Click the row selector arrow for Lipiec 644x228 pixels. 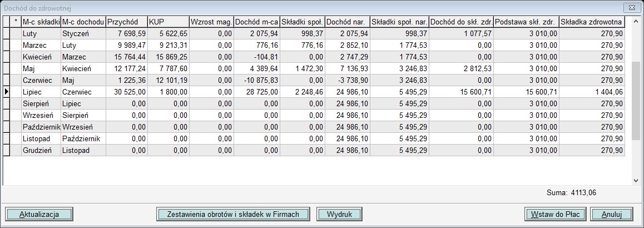(x=7, y=92)
